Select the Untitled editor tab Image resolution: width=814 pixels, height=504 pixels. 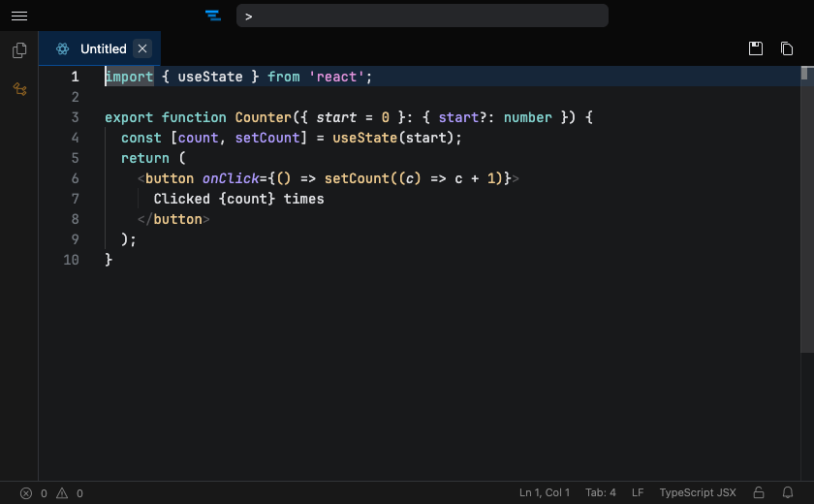pos(100,48)
